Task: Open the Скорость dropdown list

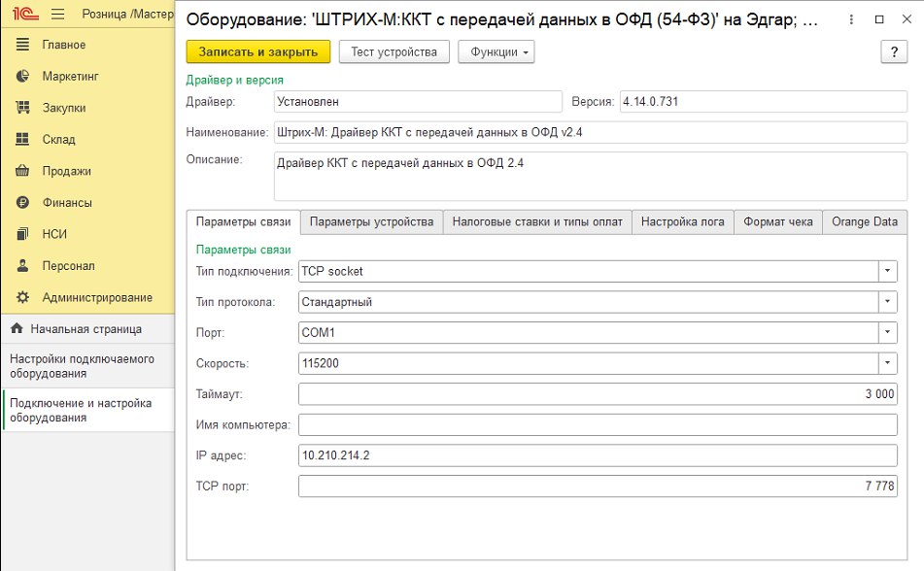Action: [x=888, y=363]
